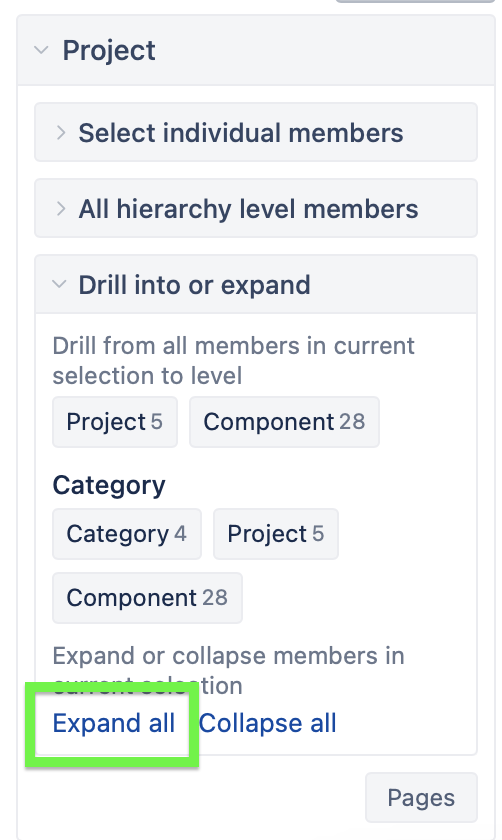Click the Collapse all link
The height and width of the screenshot is (840, 502).
267,723
